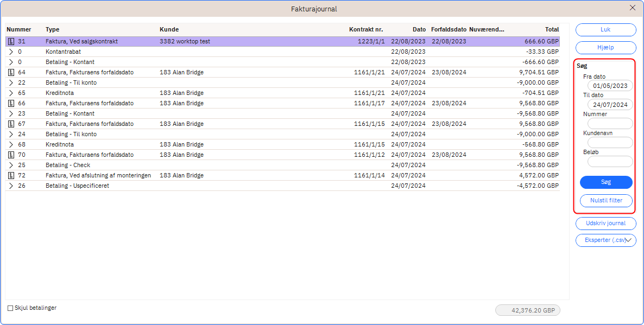Click into the Kundenavn search field
Image resolution: width=644 pixels, height=325 pixels.
[x=610, y=143]
